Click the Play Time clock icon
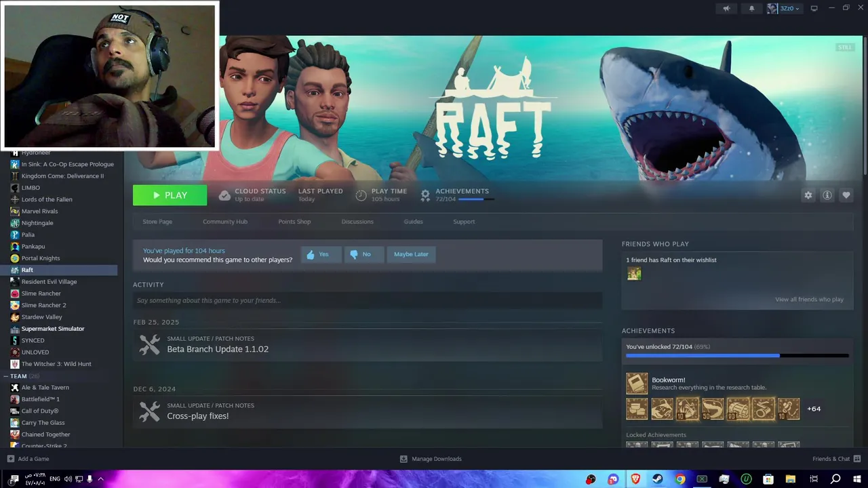This screenshot has height=488, width=868. click(361, 195)
